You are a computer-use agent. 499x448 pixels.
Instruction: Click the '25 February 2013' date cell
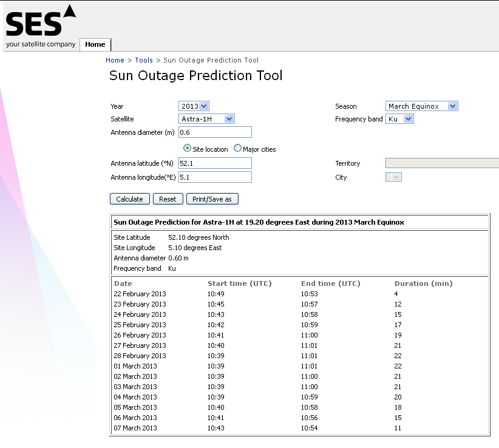tap(140, 325)
